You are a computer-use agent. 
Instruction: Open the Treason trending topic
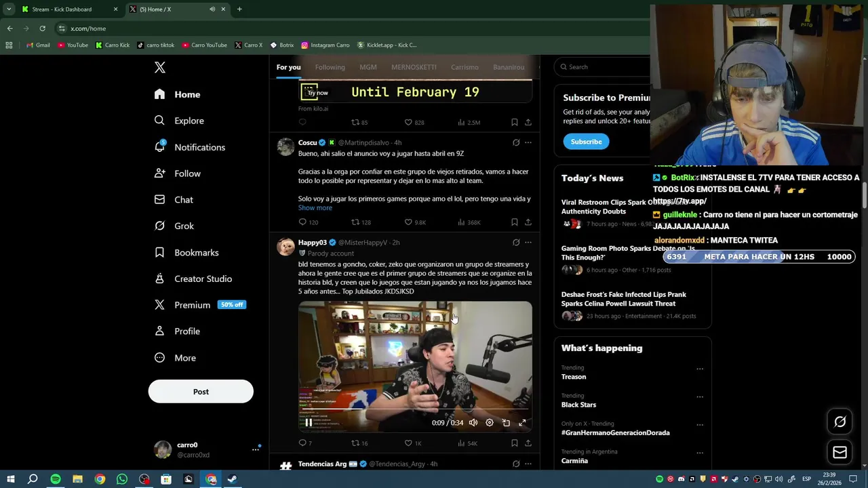pyautogui.click(x=574, y=377)
